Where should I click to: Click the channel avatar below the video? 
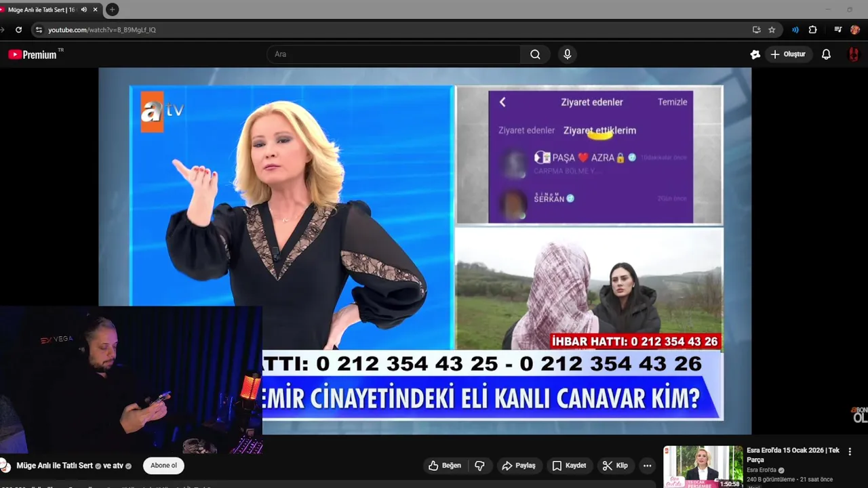pos(5,466)
